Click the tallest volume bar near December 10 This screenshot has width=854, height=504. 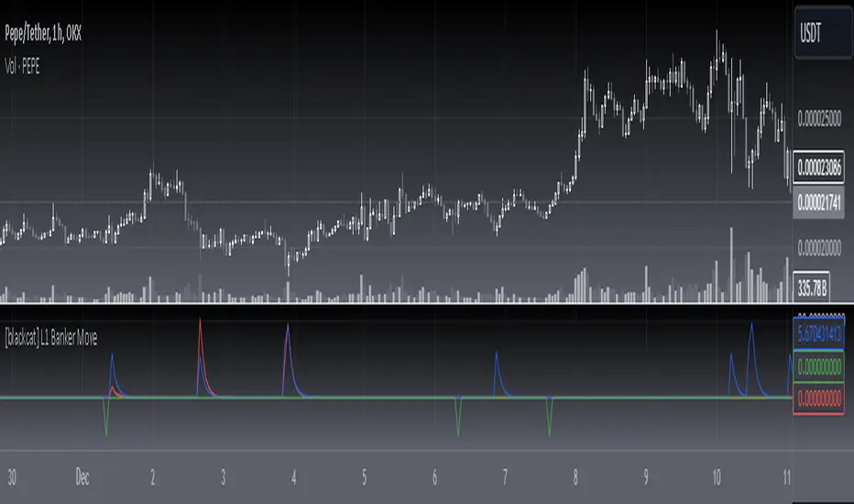[731, 266]
